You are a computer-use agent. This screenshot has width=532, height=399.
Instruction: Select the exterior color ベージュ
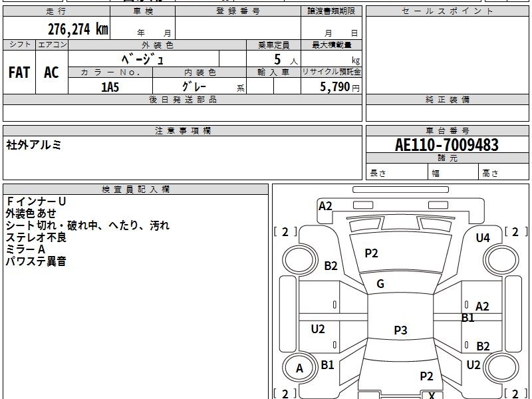143,59
